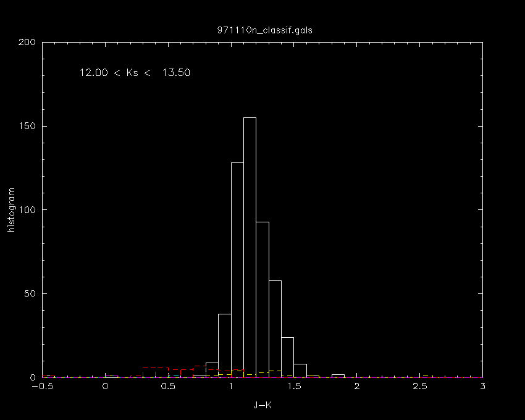Viewport: 525px width, 420px height.
Task: Click the tallest white histogram bar
Action: 250,248
